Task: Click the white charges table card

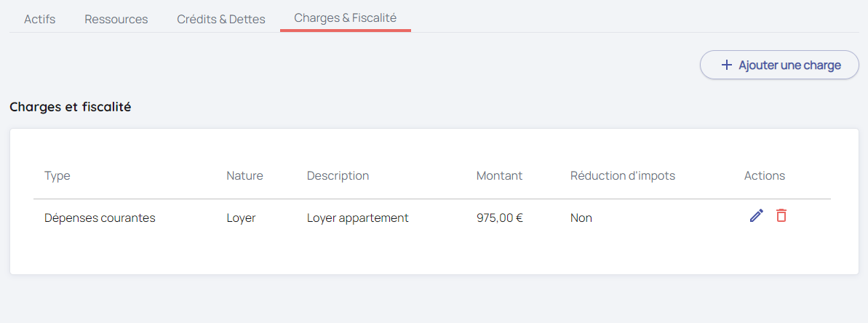Action: [434, 255]
